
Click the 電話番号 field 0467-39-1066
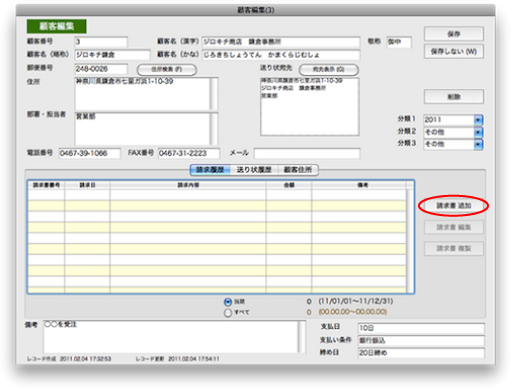pos(89,153)
